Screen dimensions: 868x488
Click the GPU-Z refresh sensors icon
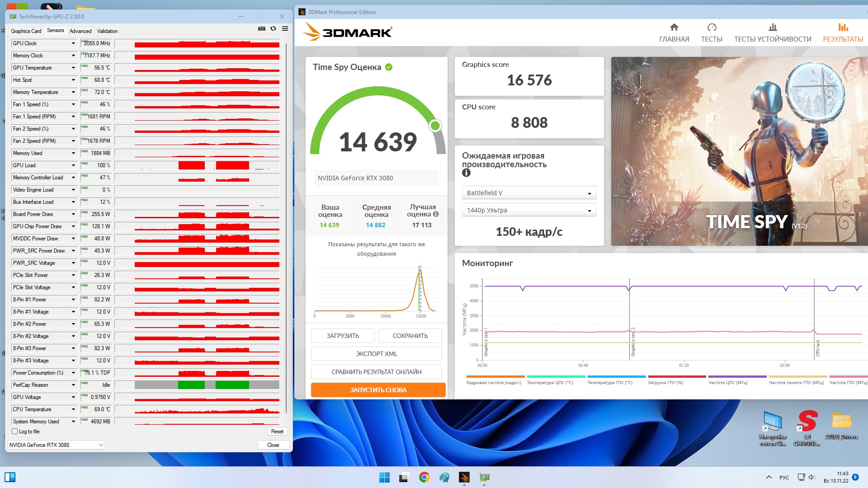273,28
